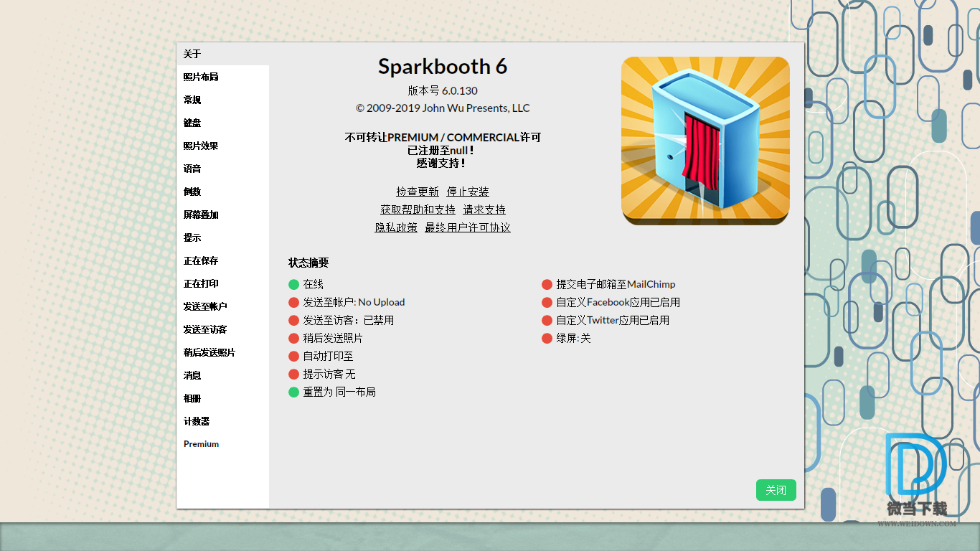
Task: Click red dot beside 自定义Twitter应用已启用
Action: click(x=547, y=321)
